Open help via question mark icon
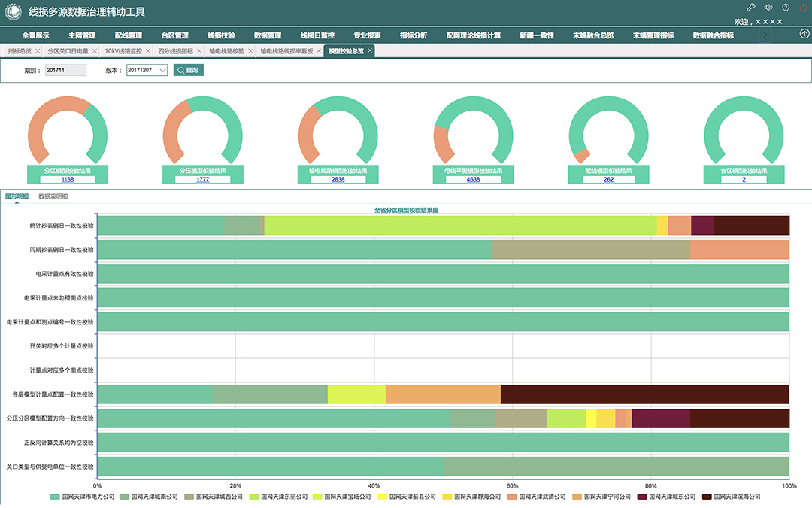The width and height of the screenshot is (812, 508). coord(786,8)
